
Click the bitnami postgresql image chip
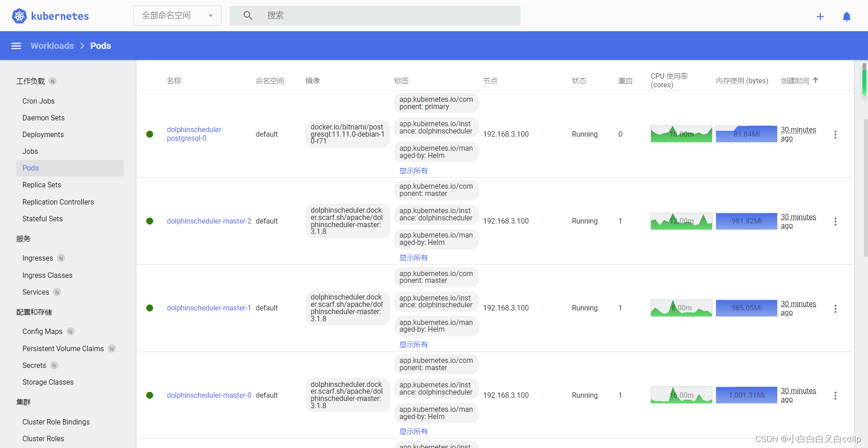click(x=347, y=134)
